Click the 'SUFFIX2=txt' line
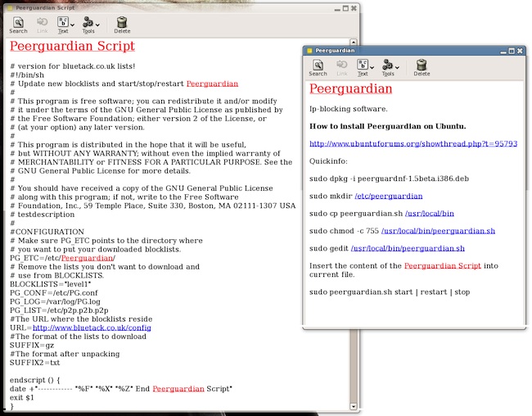532x416 pixels. pos(34,362)
